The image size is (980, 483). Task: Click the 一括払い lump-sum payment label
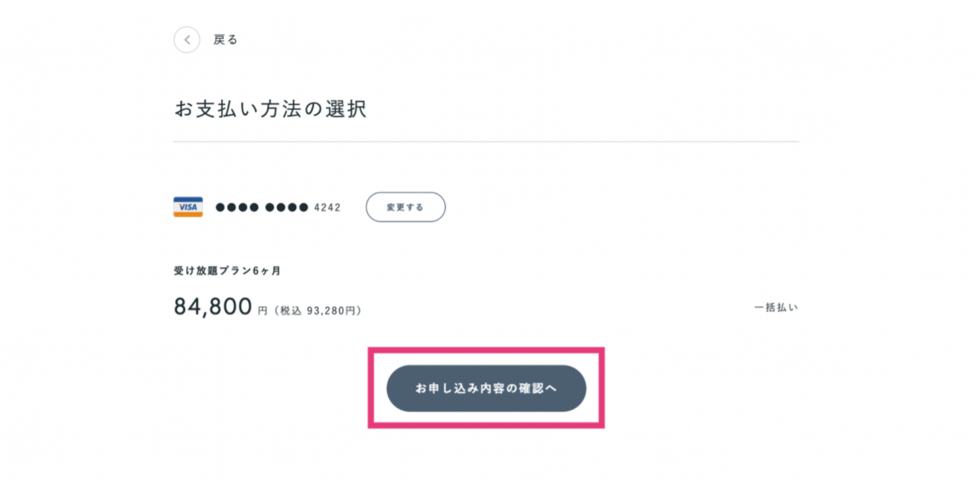(776, 307)
